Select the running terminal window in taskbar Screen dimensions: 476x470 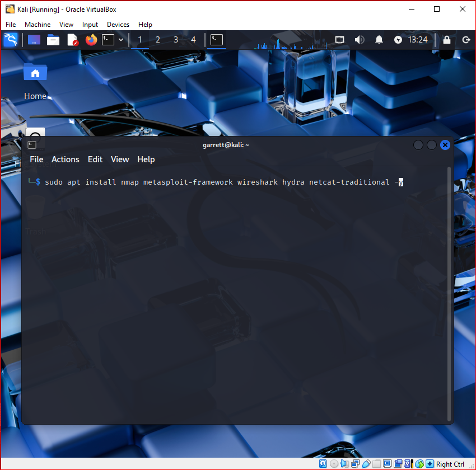pos(217,40)
